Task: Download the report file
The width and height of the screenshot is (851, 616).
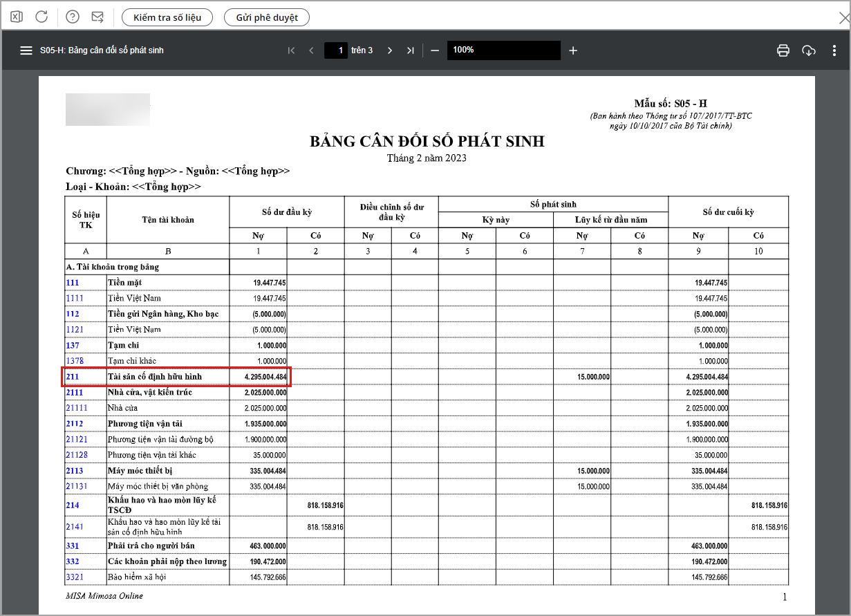Action: (x=809, y=50)
